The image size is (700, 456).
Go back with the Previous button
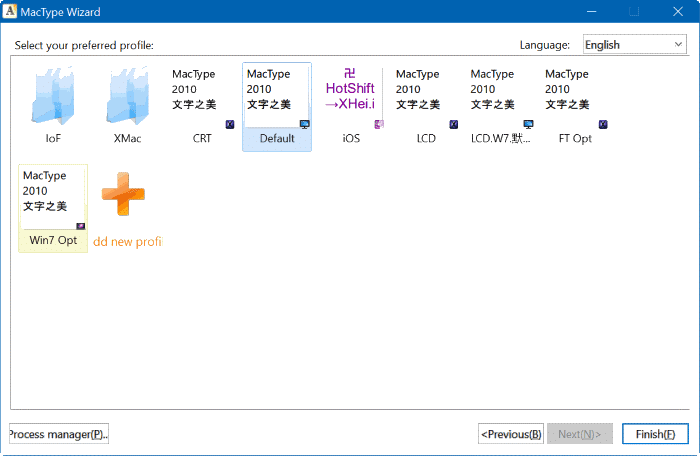click(x=511, y=434)
